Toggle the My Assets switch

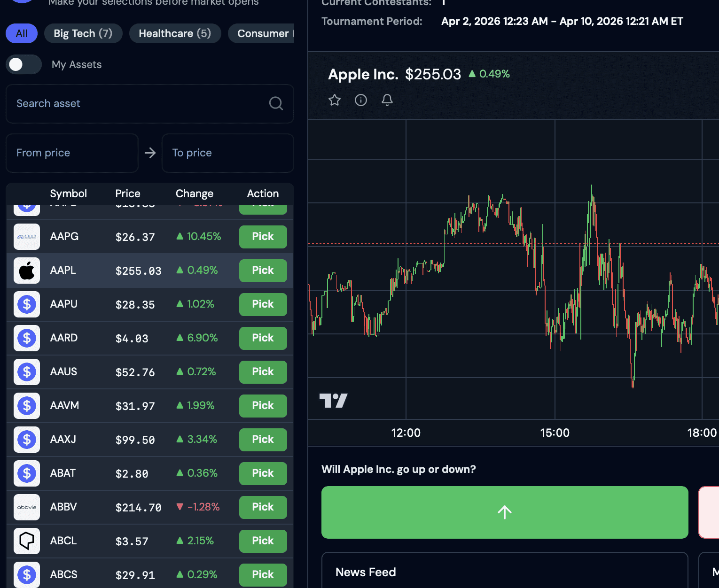[x=24, y=64]
